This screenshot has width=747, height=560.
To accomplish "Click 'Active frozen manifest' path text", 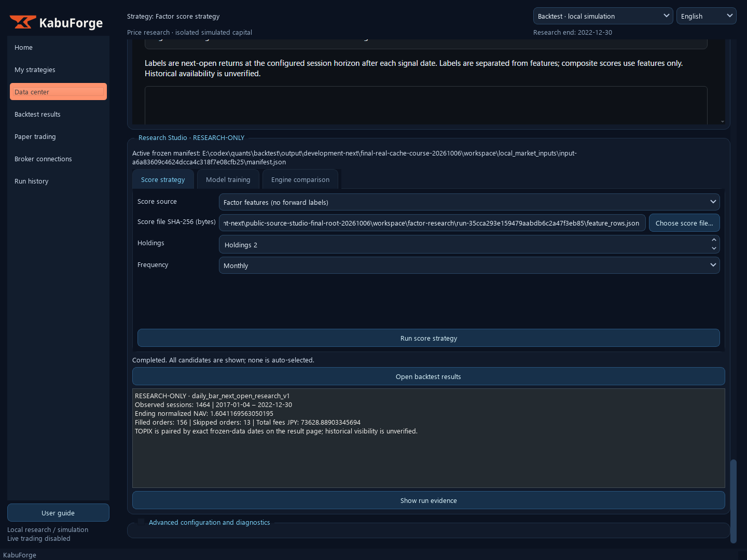I will (354, 158).
